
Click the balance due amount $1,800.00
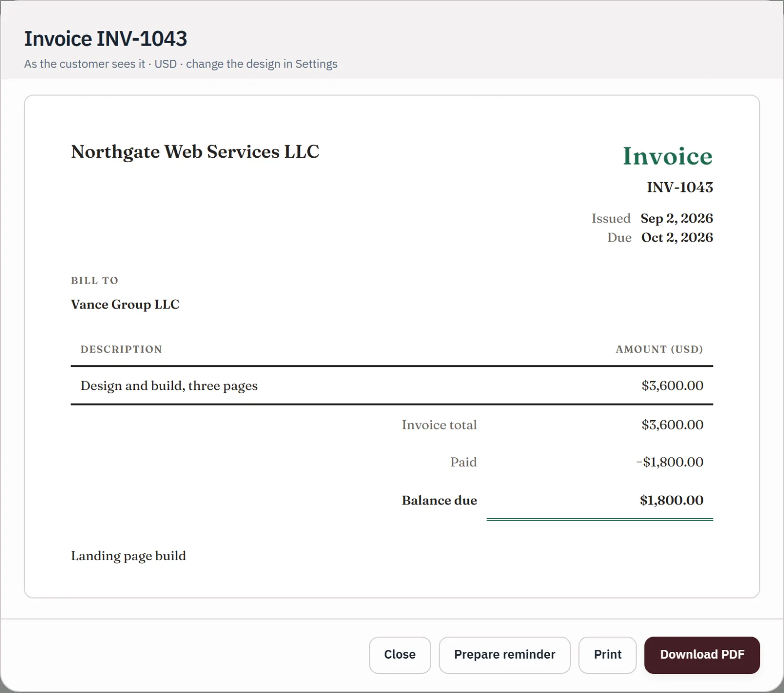point(671,501)
